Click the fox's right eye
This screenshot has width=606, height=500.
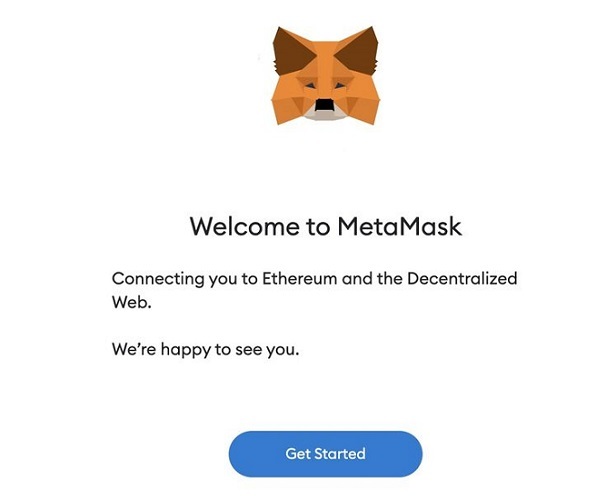[340, 86]
